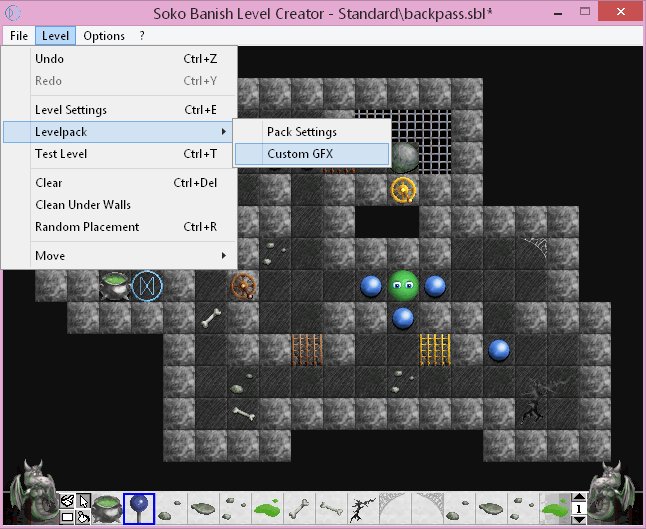Select the horizontal bone palette tile
646x529 pixels.
[x=332, y=509]
